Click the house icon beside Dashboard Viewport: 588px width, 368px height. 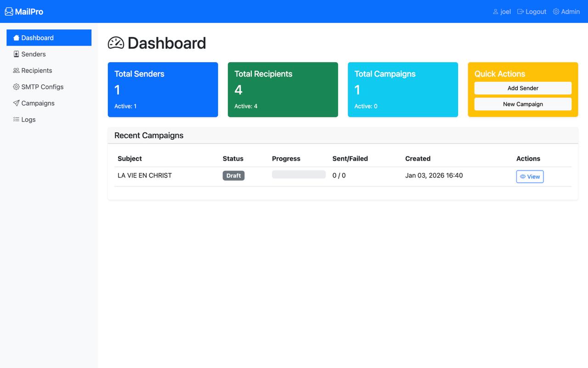pos(16,38)
